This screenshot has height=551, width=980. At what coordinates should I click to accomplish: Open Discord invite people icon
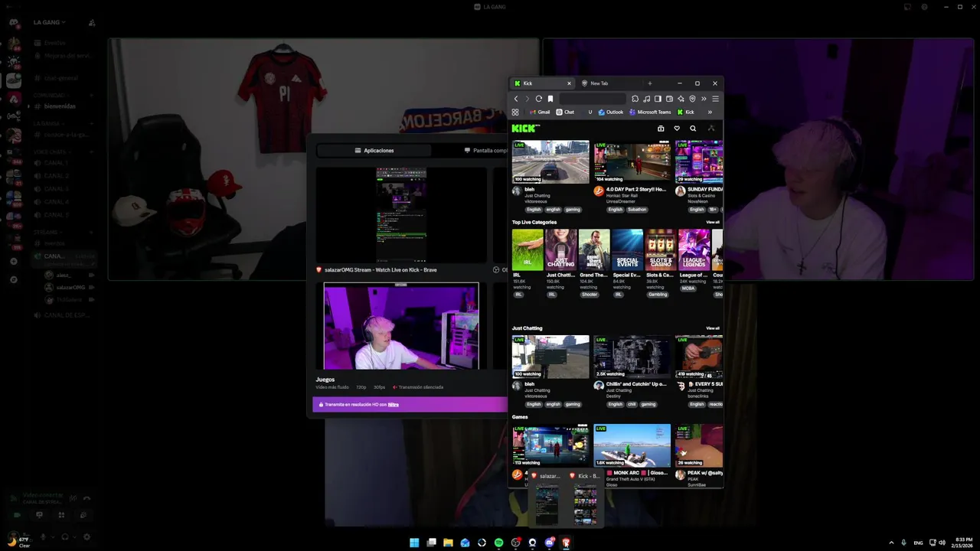pyautogui.click(x=92, y=22)
